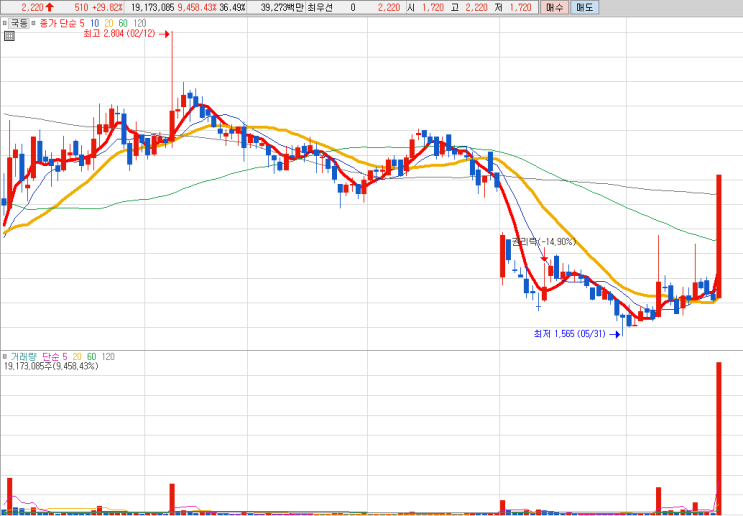The image size is (743, 516).
Task: Click the 권리락 red down-arrow marker
Action: [x=544, y=259]
